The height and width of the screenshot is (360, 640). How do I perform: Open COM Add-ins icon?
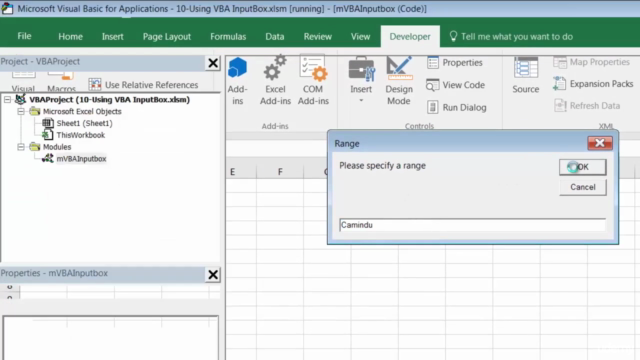click(x=313, y=68)
